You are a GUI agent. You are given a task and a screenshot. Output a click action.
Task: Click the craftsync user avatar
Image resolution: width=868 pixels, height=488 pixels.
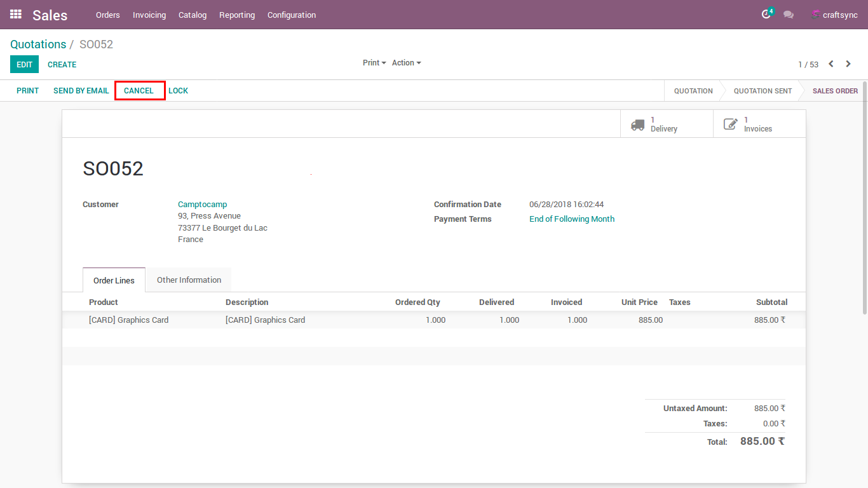pyautogui.click(x=816, y=15)
